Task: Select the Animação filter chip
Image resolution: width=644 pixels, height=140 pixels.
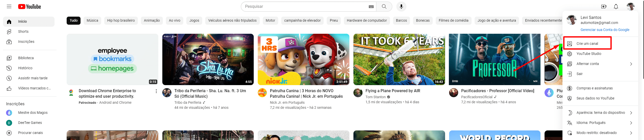Action: (x=152, y=20)
